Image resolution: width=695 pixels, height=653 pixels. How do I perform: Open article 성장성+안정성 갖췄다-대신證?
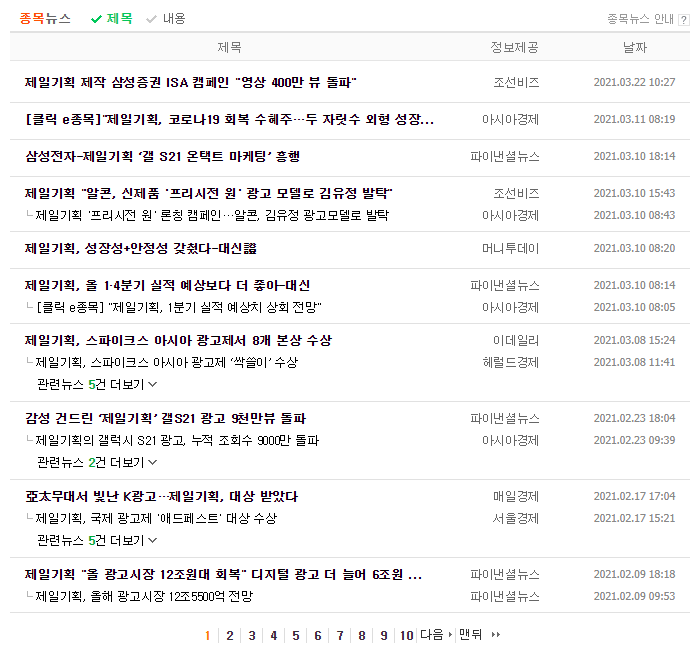(x=141, y=248)
